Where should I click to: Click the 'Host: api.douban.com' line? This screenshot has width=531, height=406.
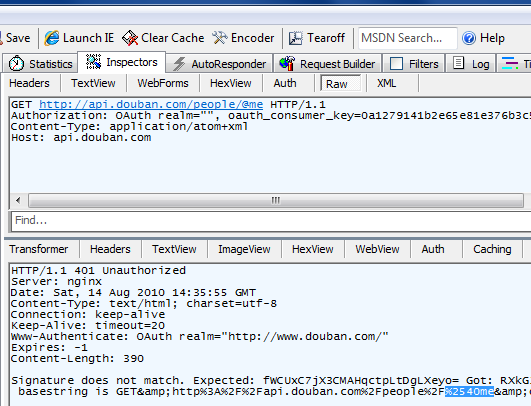click(81, 137)
